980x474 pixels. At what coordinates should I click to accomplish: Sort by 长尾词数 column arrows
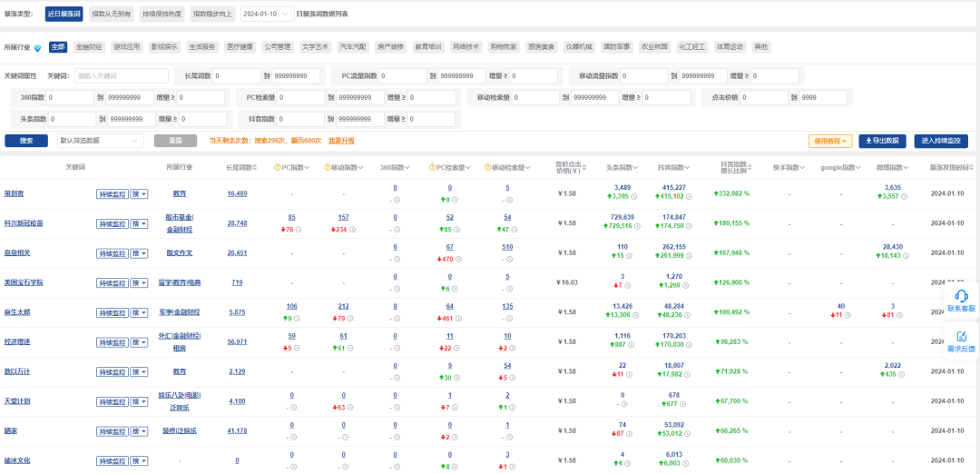pos(256,168)
